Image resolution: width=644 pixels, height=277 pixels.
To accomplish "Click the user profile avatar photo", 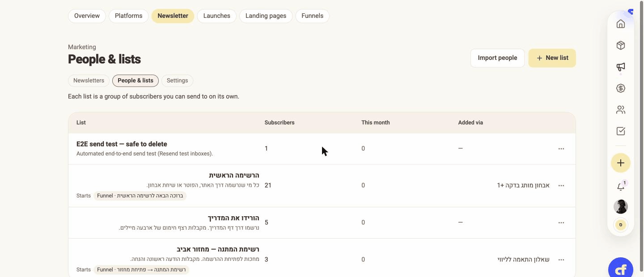I will click(621, 206).
